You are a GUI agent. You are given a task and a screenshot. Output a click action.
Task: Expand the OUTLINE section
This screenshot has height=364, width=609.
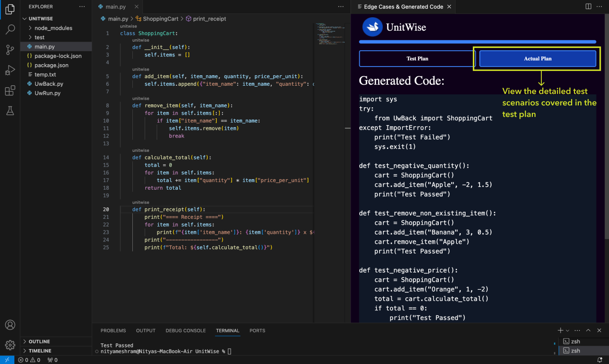coord(56,341)
